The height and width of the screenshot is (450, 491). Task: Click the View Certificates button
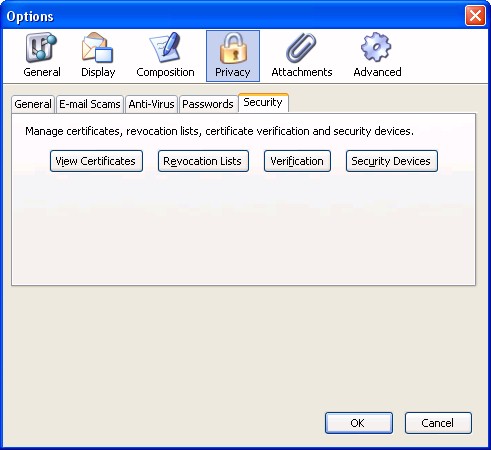(x=96, y=161)
